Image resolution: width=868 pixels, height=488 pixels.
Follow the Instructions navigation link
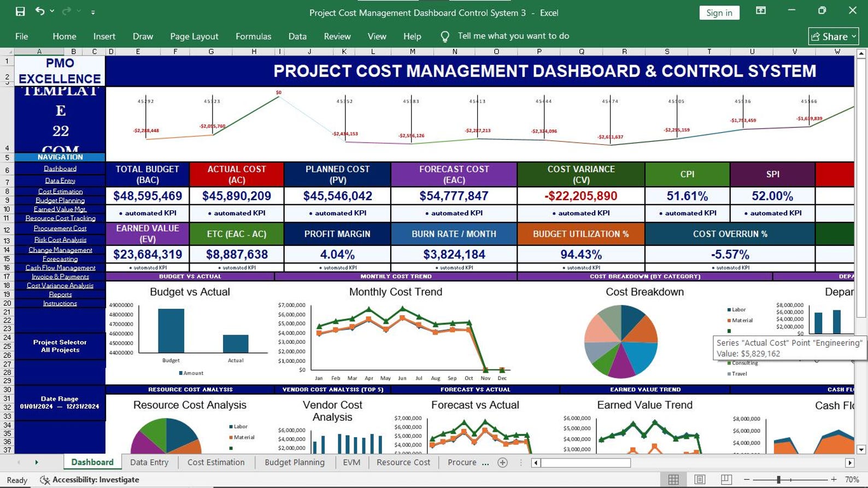pos(60,303)
